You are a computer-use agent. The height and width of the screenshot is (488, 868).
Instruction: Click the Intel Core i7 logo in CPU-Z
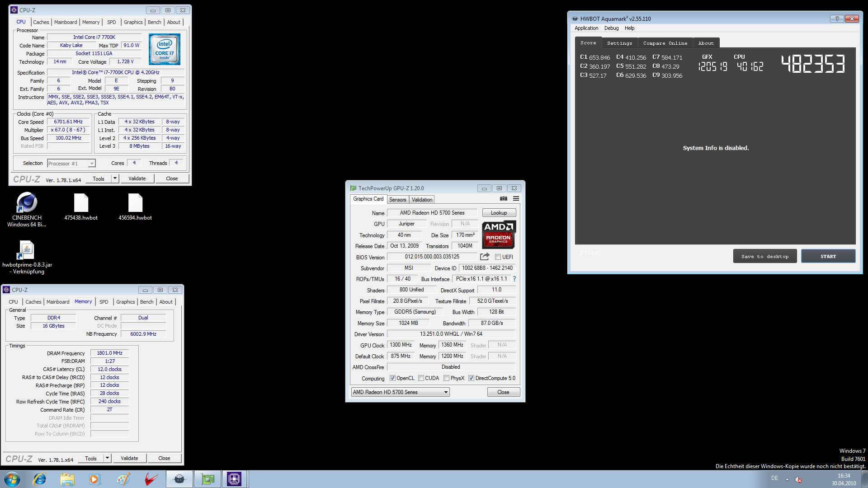point(165,49)
